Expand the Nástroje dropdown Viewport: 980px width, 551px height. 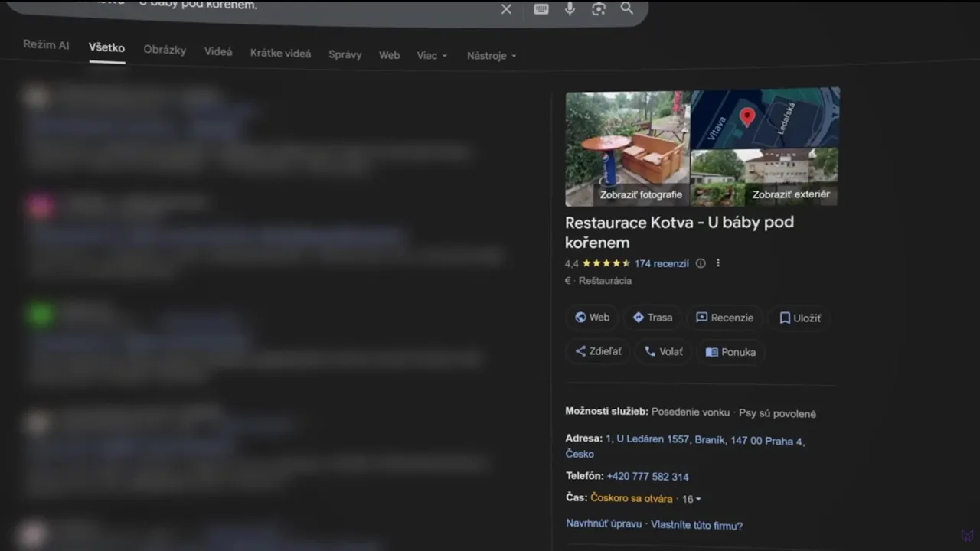click(x=492, y=56)
